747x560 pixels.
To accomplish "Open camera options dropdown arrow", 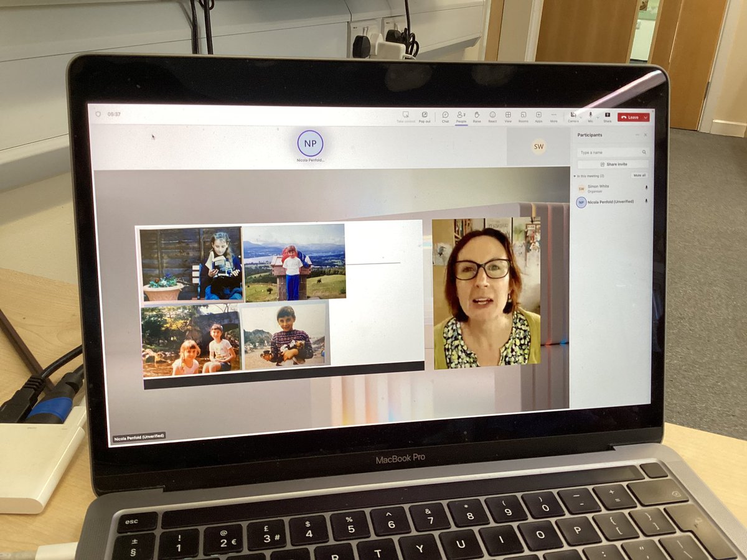I will tap(581, 117).
